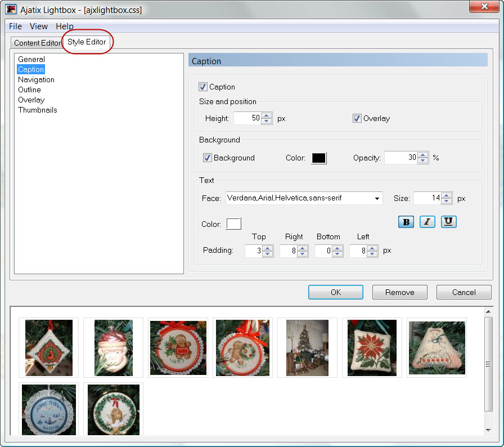
Task: Select the Christmas tree room thumbnail
Action: [307, 347]
